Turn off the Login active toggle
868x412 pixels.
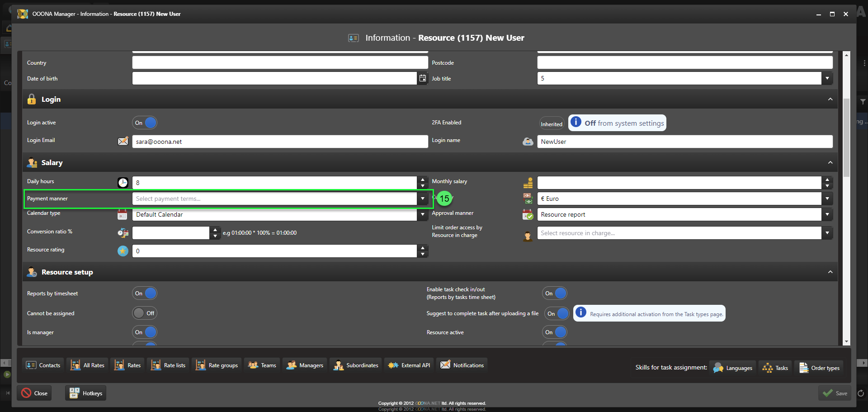click(145, 123)
